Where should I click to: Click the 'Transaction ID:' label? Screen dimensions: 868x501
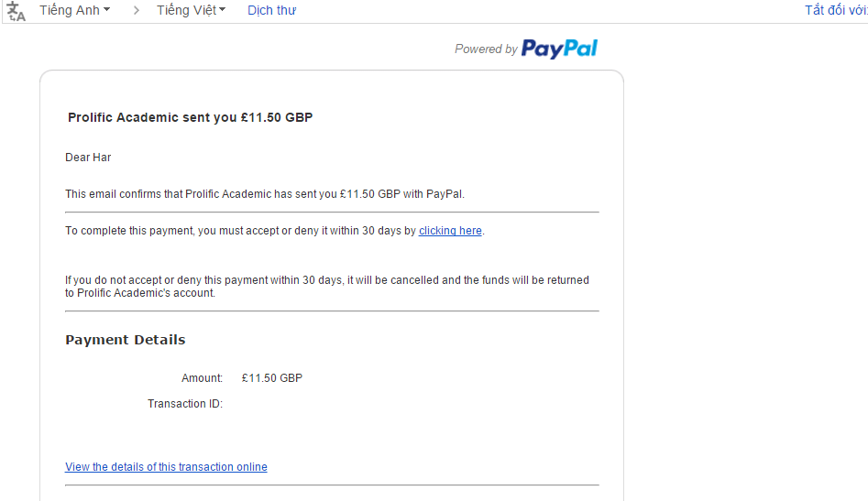(185, 404)
